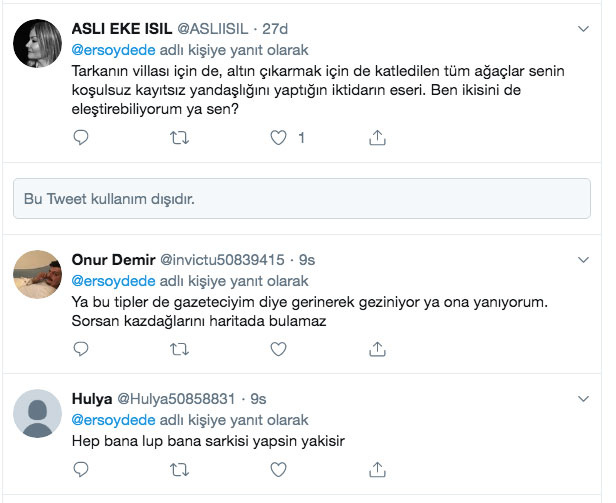Like Hulya's tweet
This screenshot has height=503, width=616.
[279, 467]
